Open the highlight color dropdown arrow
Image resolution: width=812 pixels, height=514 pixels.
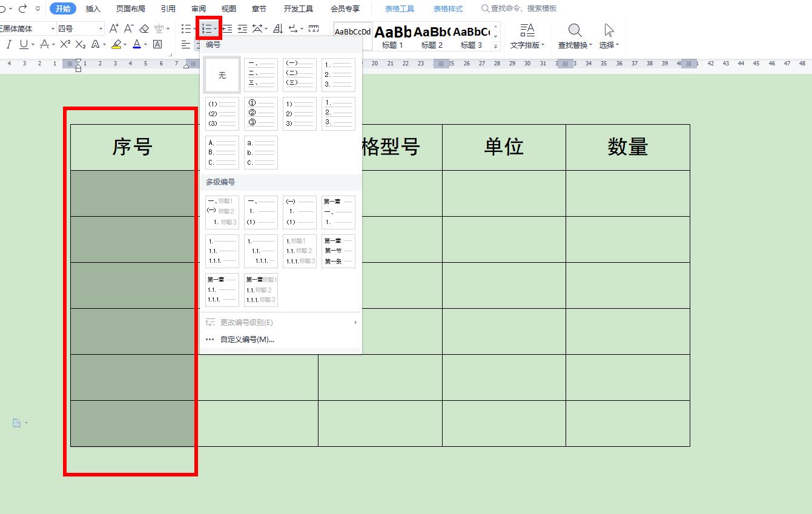pyautogui.click(x=125, y=45)
